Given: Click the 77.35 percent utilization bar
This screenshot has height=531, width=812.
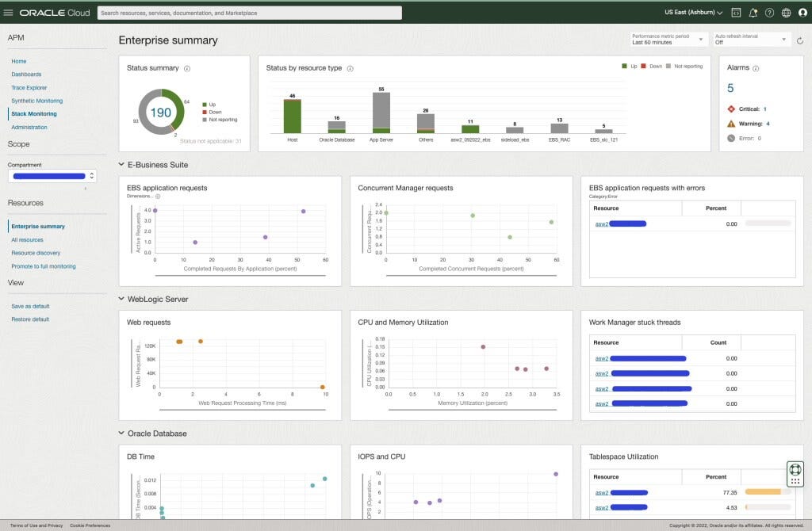Looking at the screenshot, I should click(764, 491).
